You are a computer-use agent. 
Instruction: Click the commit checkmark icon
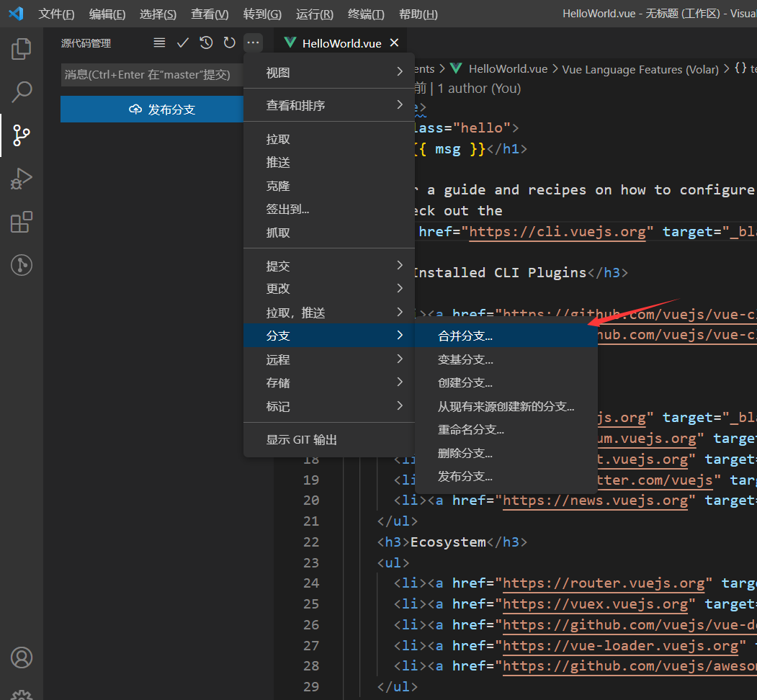182,43
